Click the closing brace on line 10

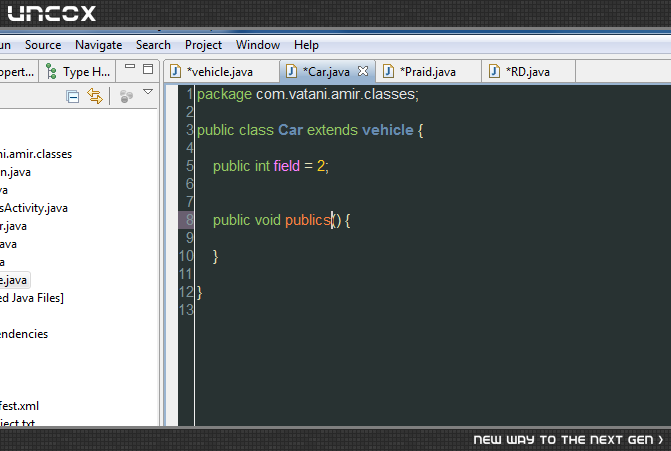click(x=216, y=257)
